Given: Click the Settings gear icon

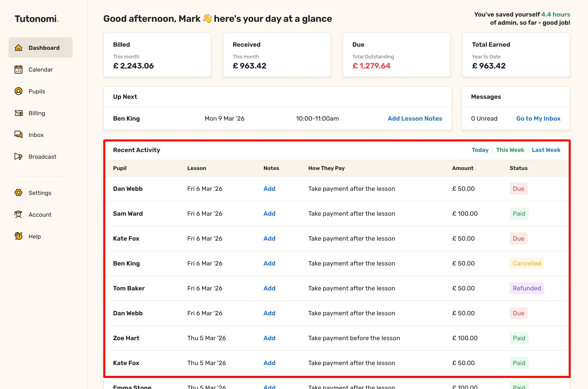Looking at the screenshot, I should tap(18, 193).
